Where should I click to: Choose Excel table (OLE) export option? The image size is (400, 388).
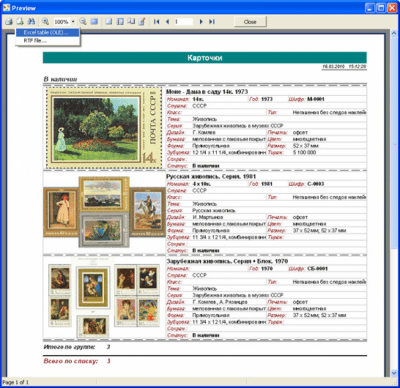(x=47, y=32)
